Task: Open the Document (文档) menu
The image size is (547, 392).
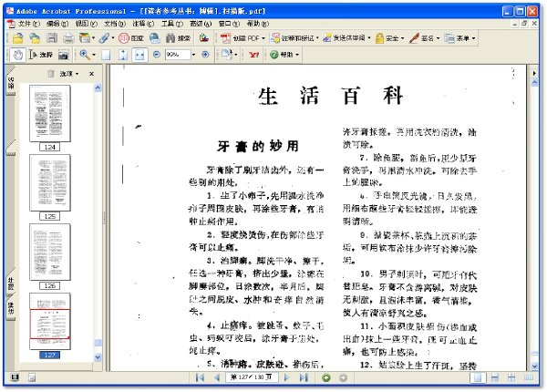Action: tap(115, 24)
